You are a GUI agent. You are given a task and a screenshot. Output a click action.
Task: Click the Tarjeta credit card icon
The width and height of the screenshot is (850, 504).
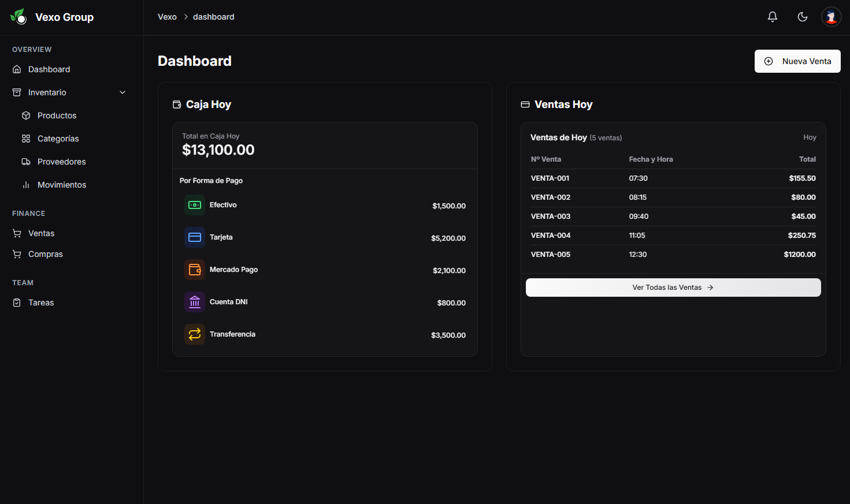195,237
